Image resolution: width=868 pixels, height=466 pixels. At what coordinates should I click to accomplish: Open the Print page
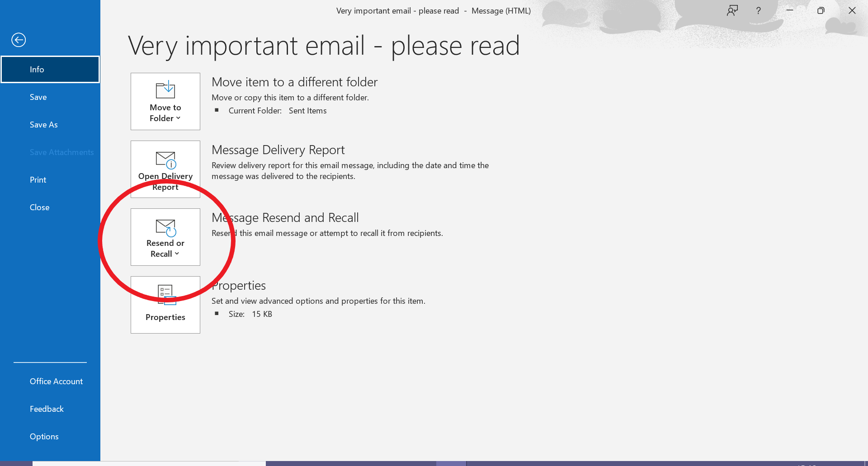click(x=50, y=180)
